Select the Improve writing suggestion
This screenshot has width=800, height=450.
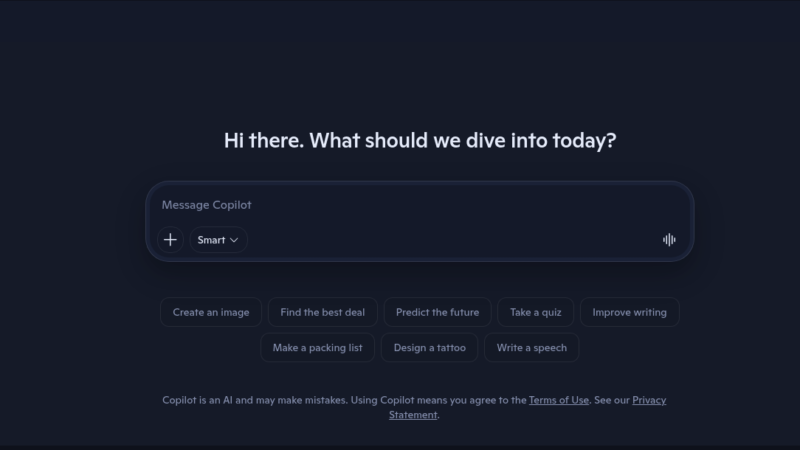[630, 312]
